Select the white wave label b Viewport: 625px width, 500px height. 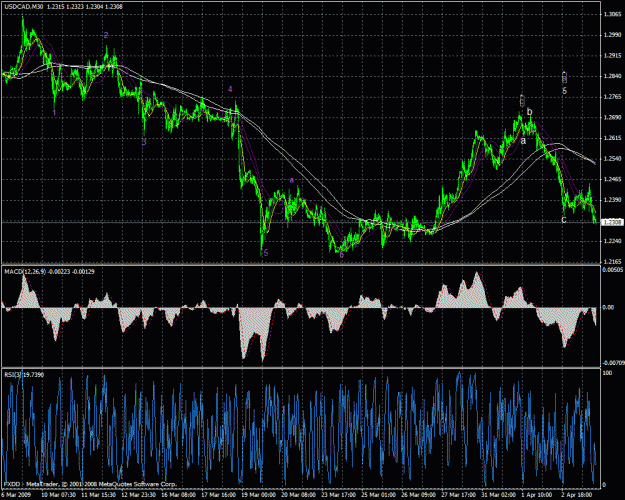[529, 112]
